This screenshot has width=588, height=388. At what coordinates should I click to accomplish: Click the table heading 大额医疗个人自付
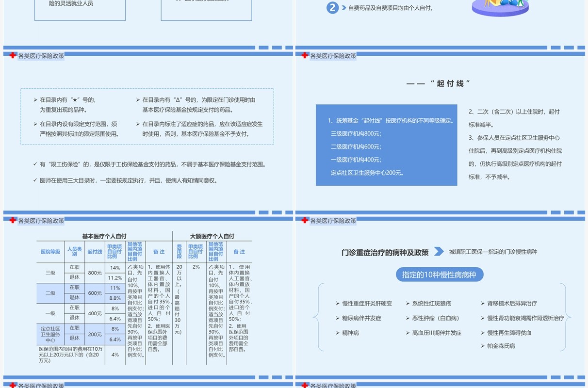[212, 236]
